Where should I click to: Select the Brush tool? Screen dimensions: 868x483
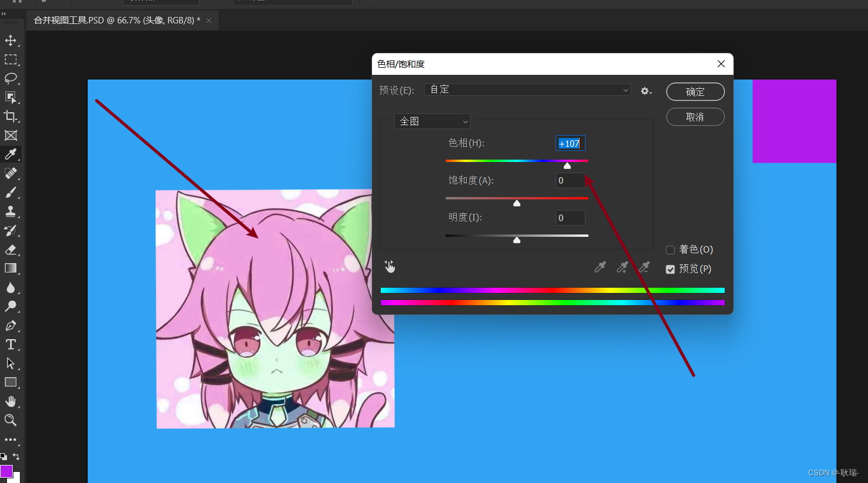tap(12, 192)
